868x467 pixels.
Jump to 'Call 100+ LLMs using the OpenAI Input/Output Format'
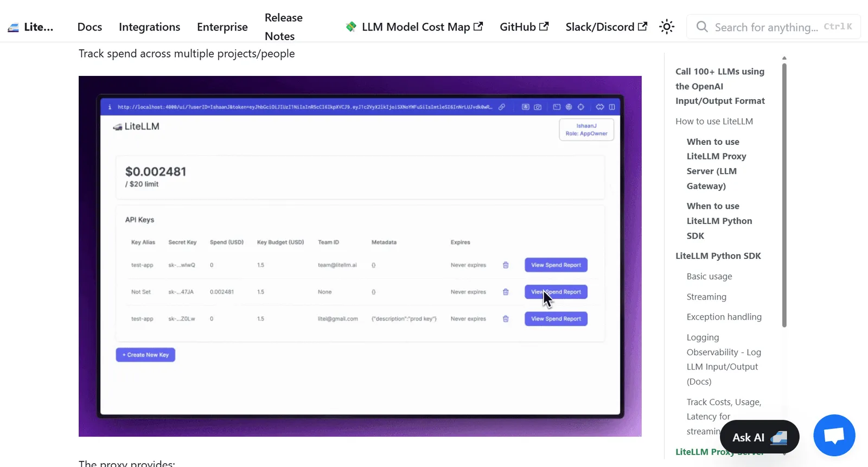pyautogui.click(x=720, y=86)
